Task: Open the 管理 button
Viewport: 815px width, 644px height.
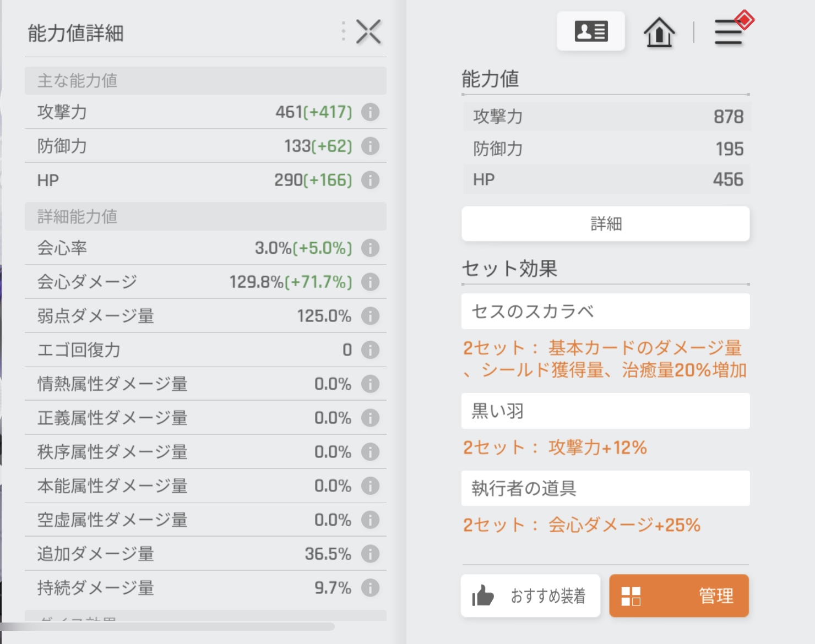Action: point(678,596)
